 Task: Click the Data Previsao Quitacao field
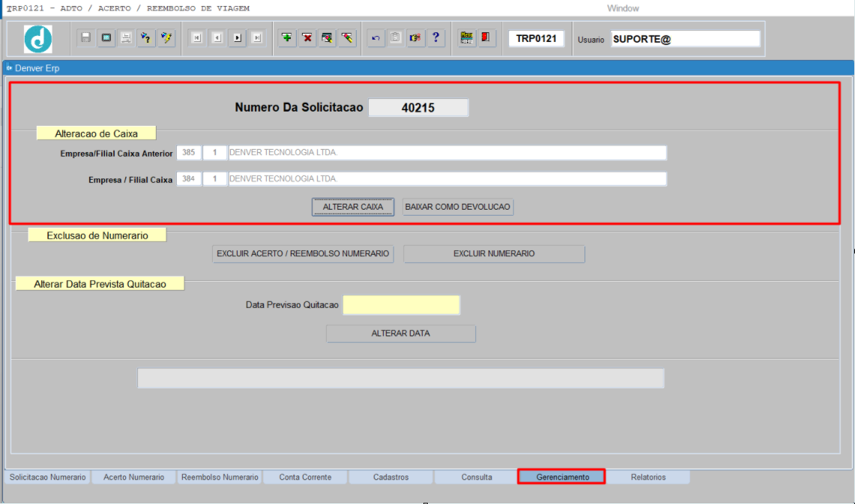point(401,305)
